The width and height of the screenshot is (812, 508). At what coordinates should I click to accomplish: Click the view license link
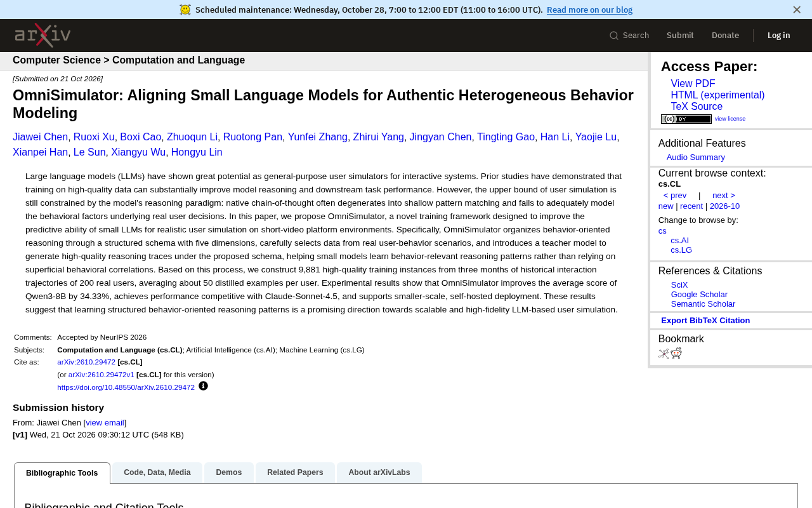point(730,119)
